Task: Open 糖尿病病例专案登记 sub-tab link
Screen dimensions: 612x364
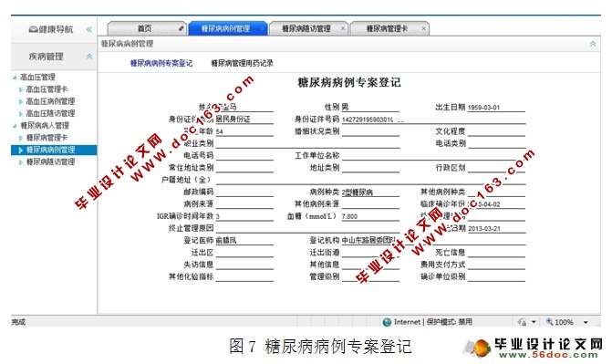Action: pyautogui.click(x=161, y=63)
